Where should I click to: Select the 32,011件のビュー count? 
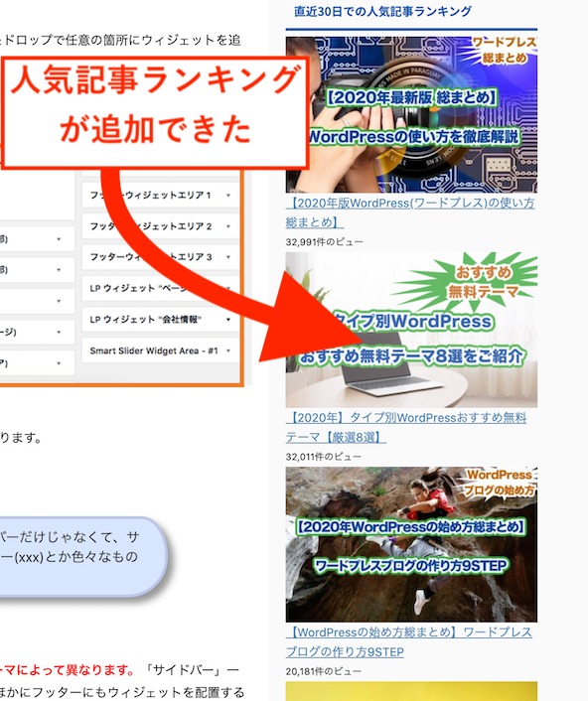[324, 457]
